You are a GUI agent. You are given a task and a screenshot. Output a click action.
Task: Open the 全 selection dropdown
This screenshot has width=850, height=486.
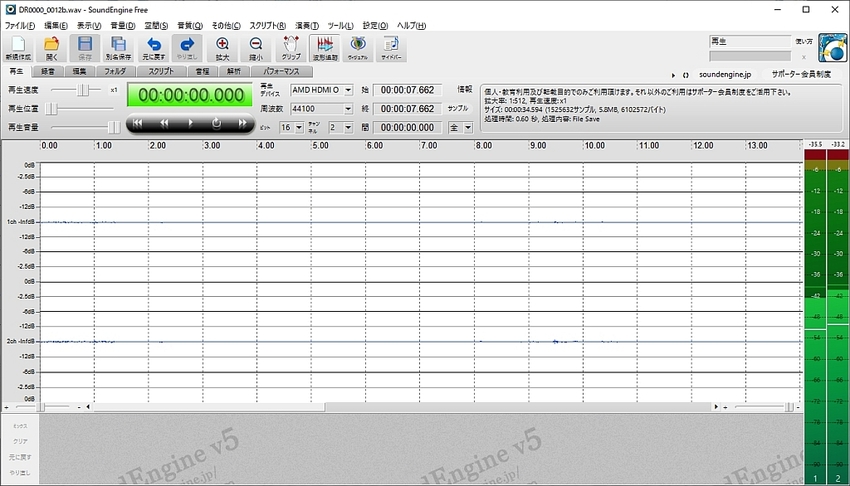coord(468,128)
